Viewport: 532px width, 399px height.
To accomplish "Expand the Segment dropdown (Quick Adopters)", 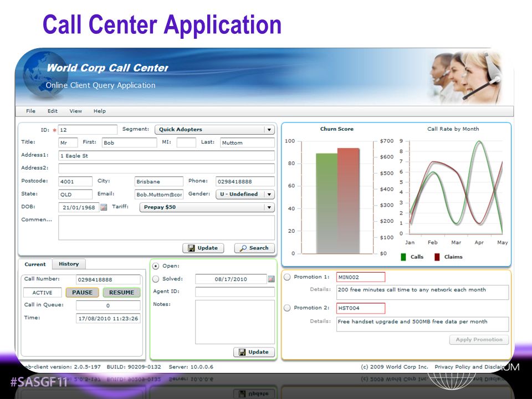I will pyautogui.click(x=214, y=130).
